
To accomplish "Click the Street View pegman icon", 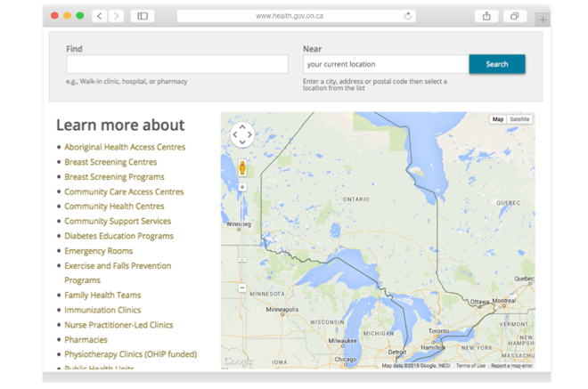I will [x=242, y=167].
